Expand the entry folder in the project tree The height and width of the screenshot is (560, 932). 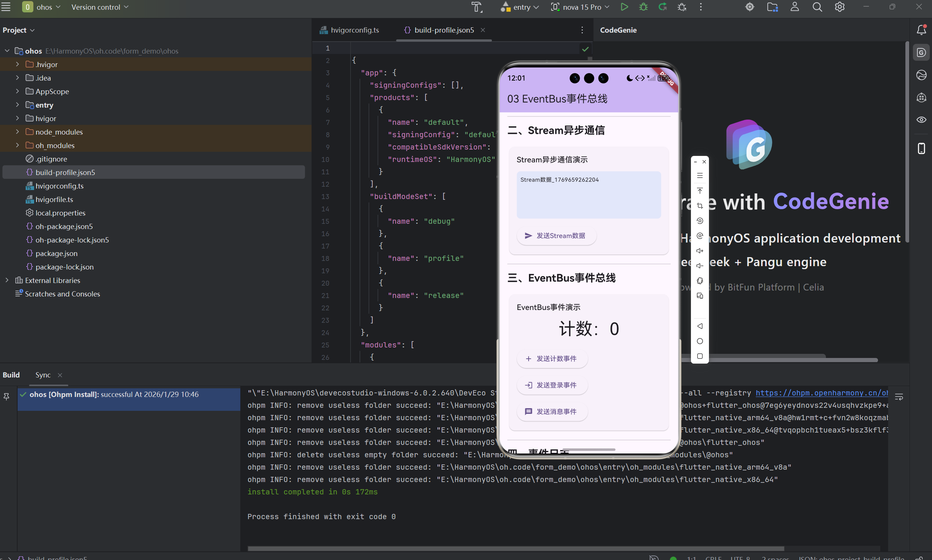(17, 105)
